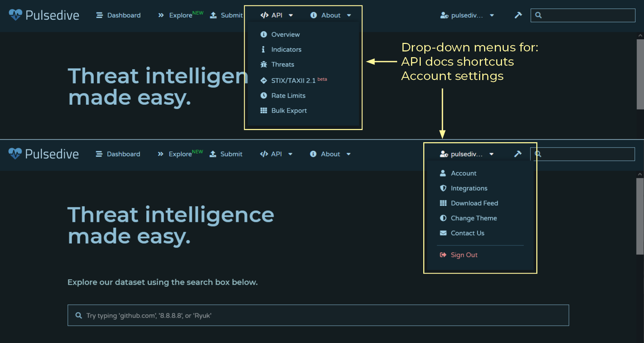Collapse the API dropdown in top navbar
Image resolution: width=644 pixels, height=343 pixels.
pyautogui.click(x=277, y=15)
